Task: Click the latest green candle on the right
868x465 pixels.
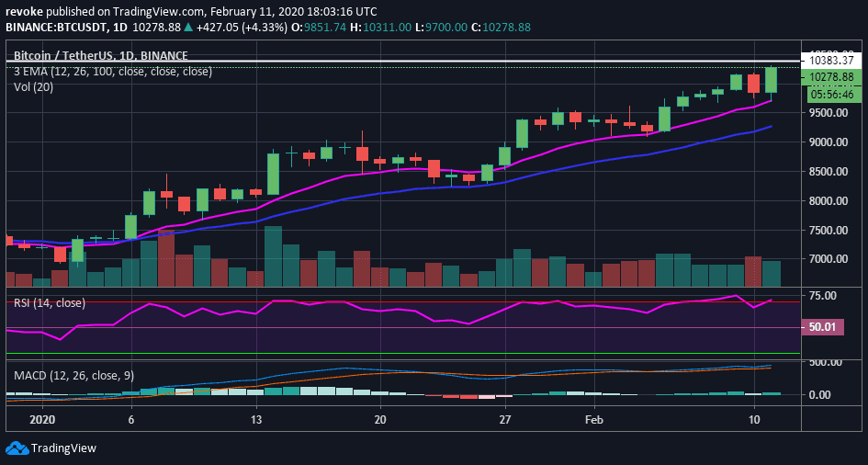Action: coord(771,80)
